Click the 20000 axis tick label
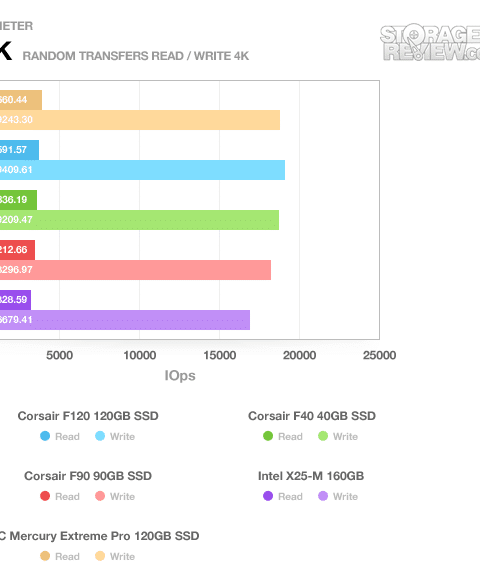This screenshot has height=580, width=480. (x=300, y=355)
